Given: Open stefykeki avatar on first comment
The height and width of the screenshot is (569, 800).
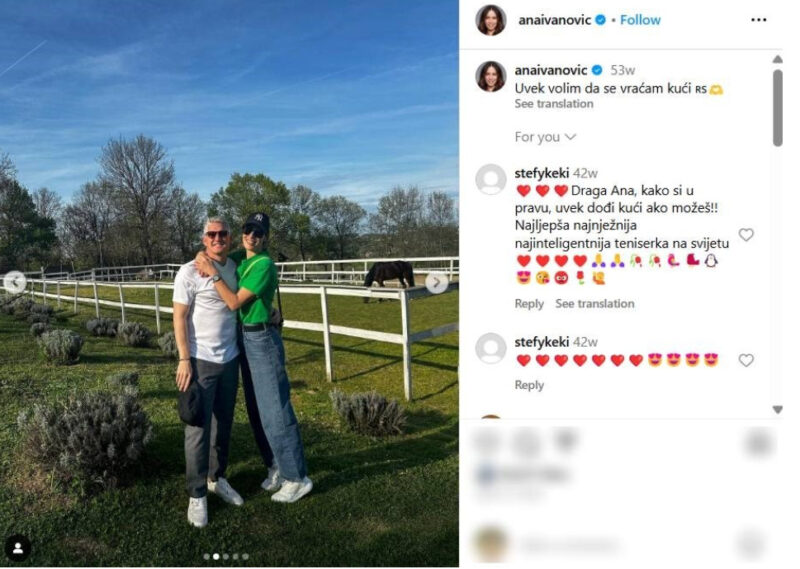Looking at the screenshot, I should 491,179.
